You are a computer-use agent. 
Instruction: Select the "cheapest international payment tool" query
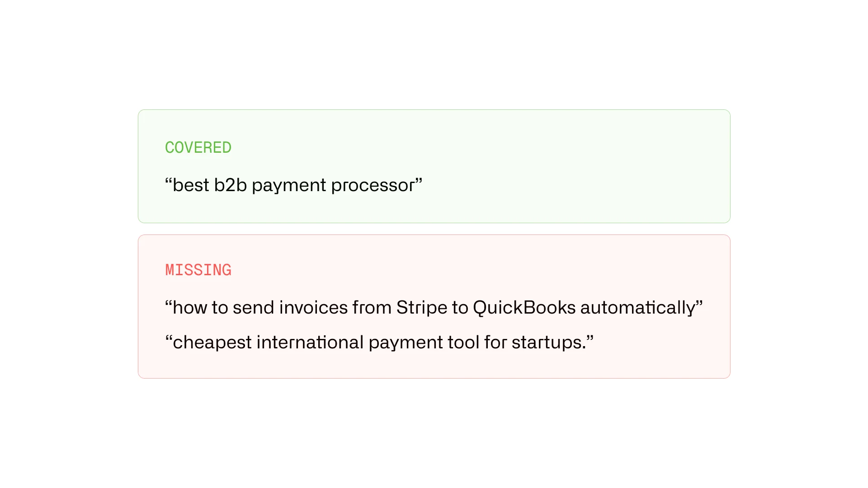click(379, 342)
